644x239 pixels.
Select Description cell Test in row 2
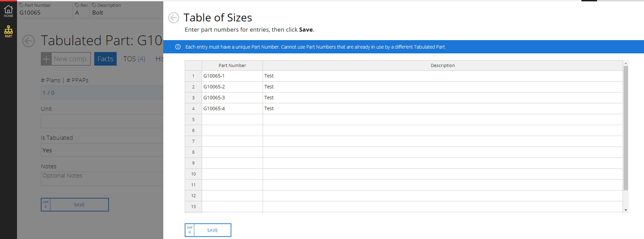click(x=443, y=87)
